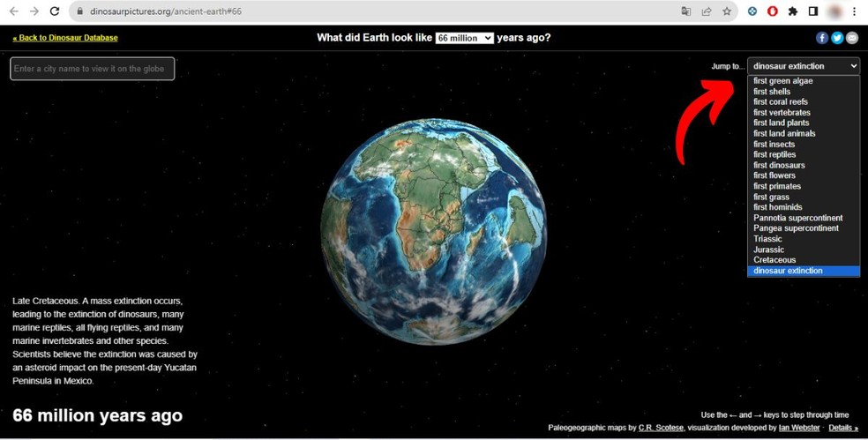
Task: Open the Details link
Action: [843, 428]
